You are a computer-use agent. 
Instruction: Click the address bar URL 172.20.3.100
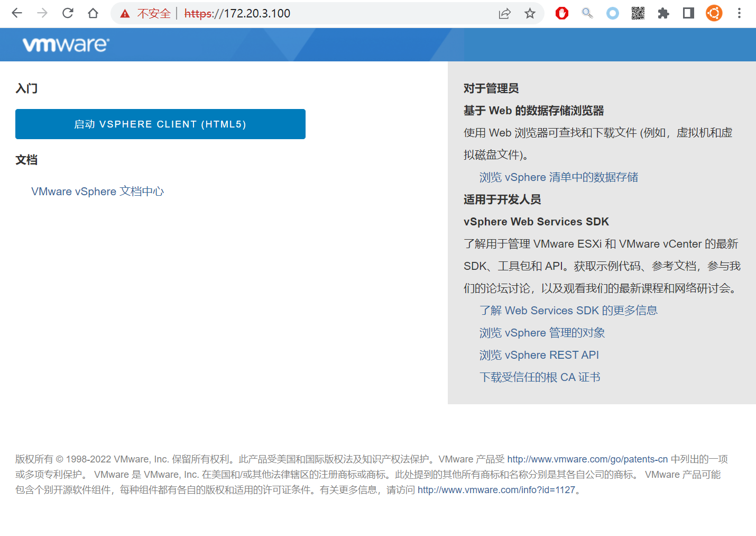[237, 13]
